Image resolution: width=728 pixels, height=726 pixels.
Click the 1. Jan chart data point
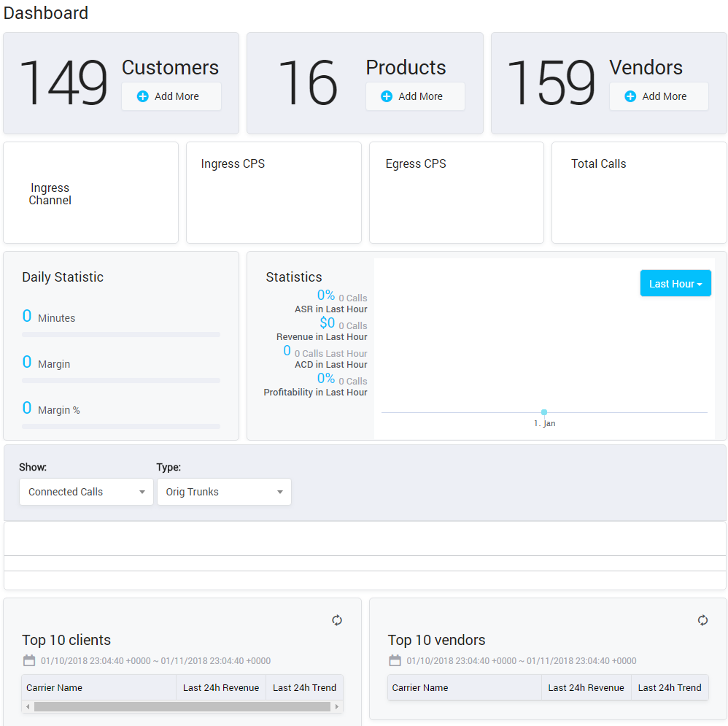click(x=544, y=412)
